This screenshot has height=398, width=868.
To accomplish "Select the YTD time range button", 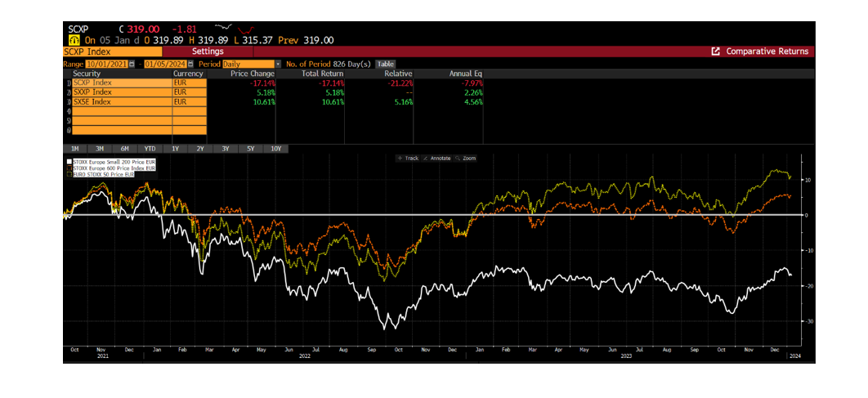I will 150,149.
